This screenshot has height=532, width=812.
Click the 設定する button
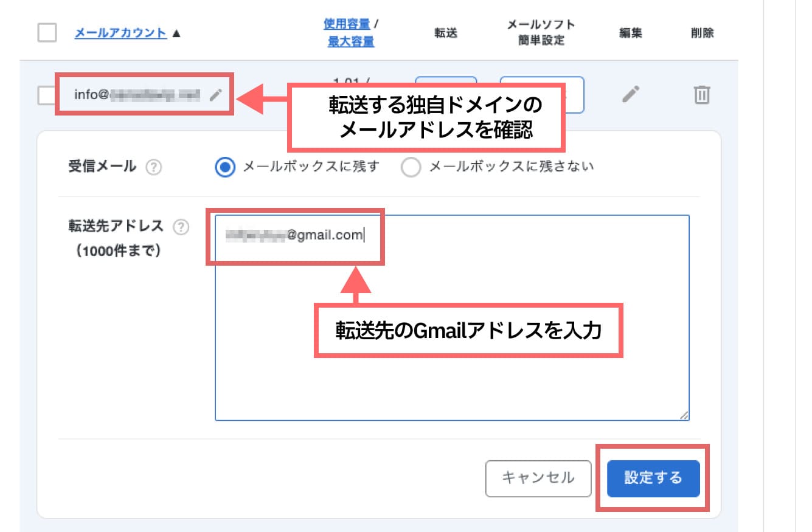click(653, 478)
